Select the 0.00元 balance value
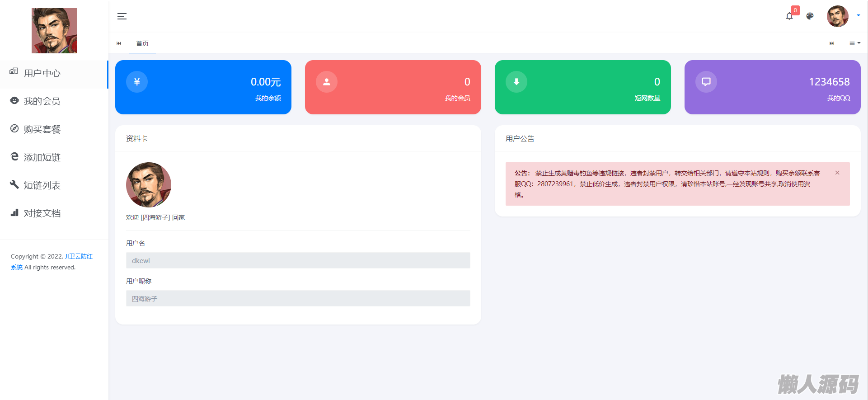 coord(266,82)
